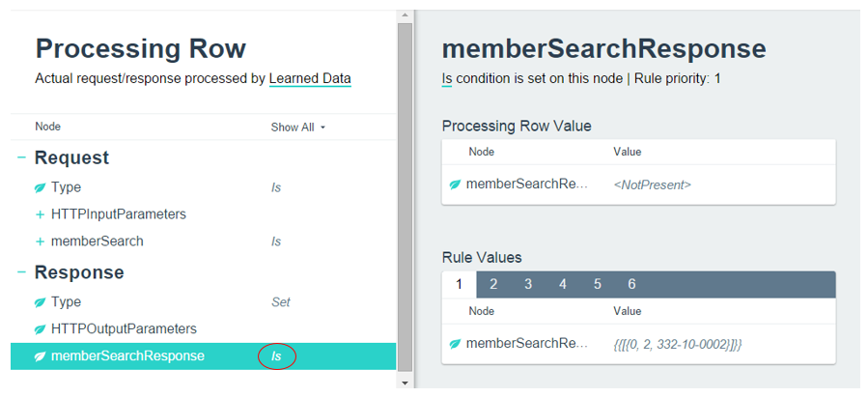
Task: Collapse the Request section
Action: pyautogui.click(x=21, y=157)
